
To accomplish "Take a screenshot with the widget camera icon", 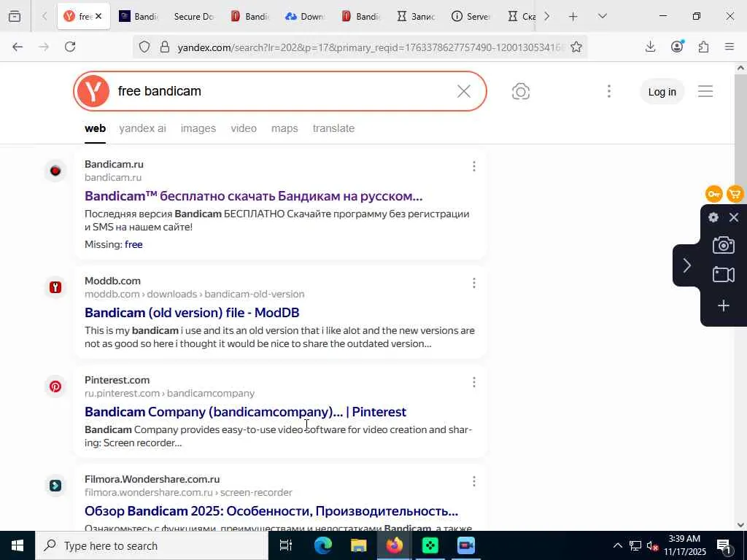I will click(x=723, y=245).
